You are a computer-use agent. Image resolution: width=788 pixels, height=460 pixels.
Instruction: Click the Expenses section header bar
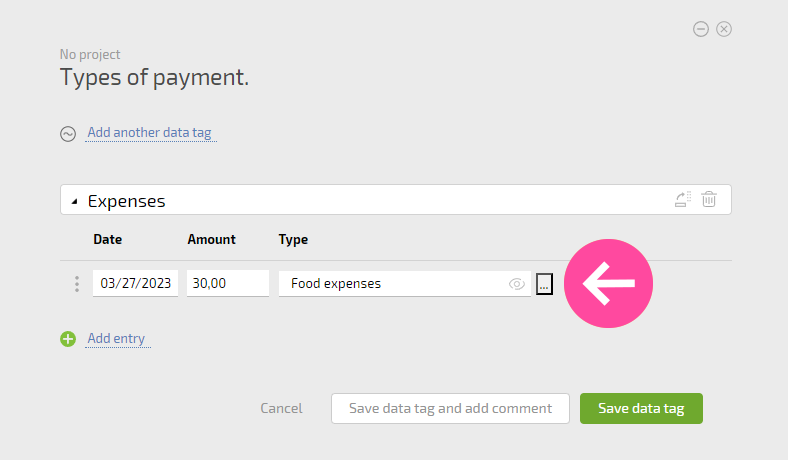click(396, 200)
